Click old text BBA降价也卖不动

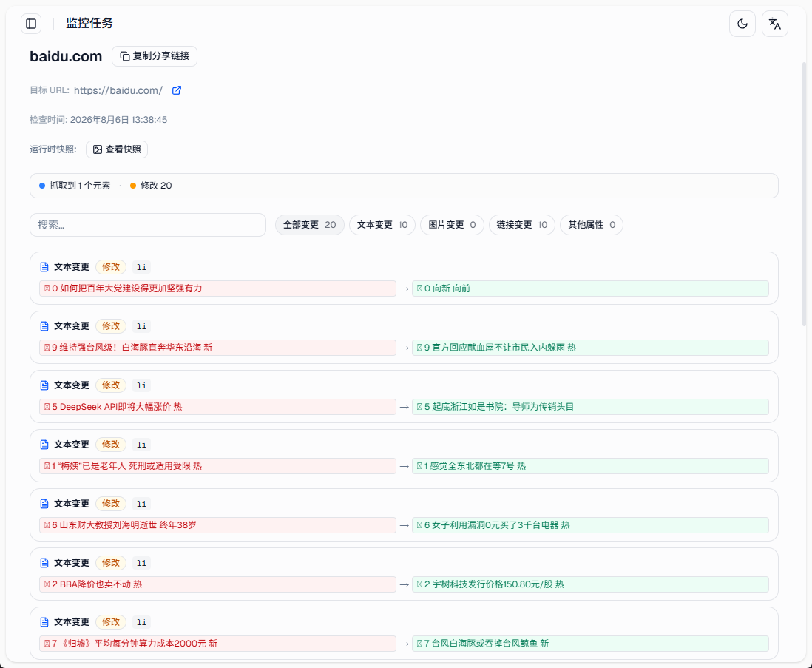[x=95, y=584]
